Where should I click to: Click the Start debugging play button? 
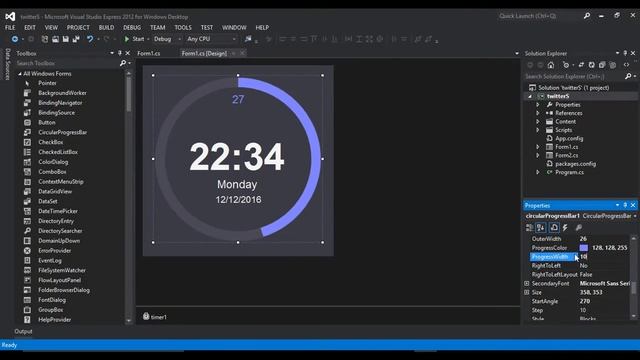[x=127, y=39]
